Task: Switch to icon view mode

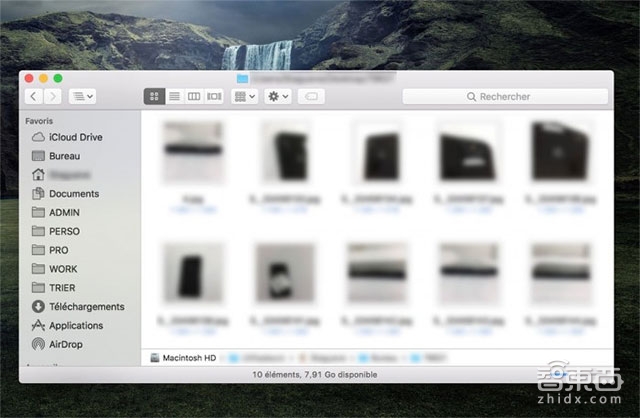Action: coord(155,97)
